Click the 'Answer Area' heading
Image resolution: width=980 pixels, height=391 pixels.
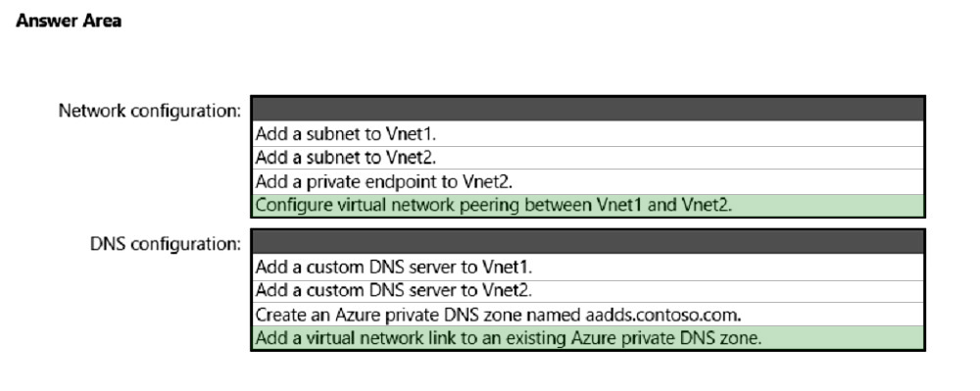point(69,21)
